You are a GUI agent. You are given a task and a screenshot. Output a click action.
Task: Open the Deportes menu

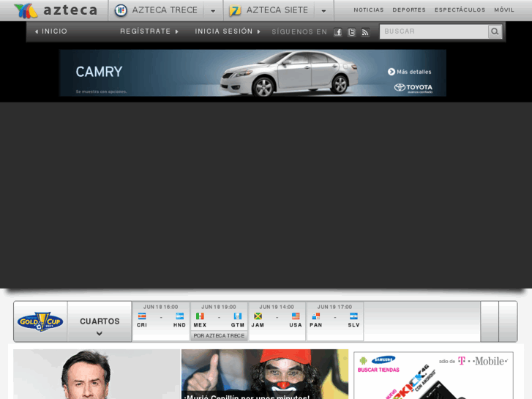(x=409, y=10)
